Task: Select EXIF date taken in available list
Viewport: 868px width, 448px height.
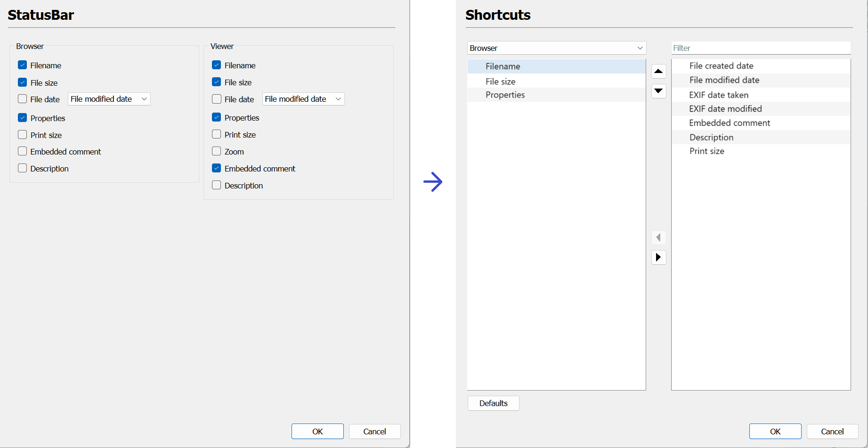Action: pos(718,95)
